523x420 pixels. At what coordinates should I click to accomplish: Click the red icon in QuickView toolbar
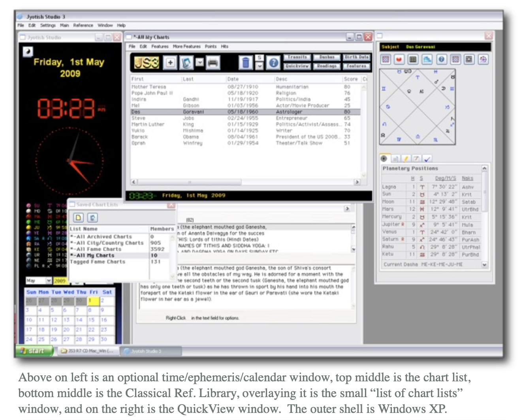[399, 59]
